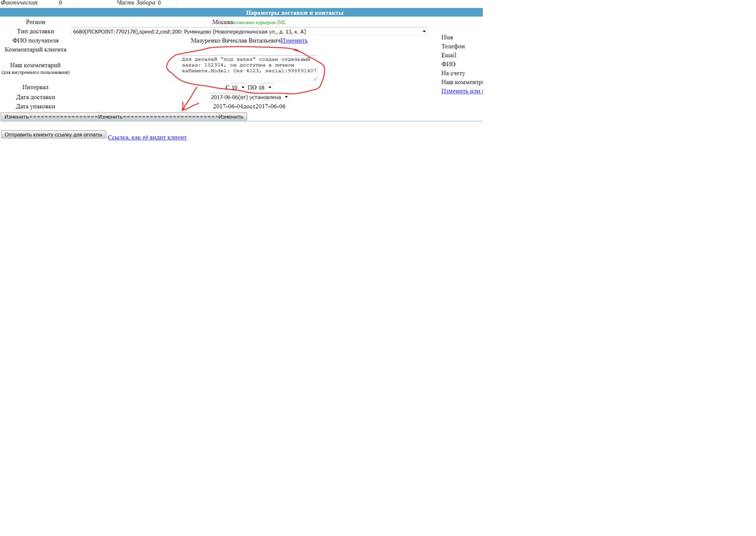Open the delivery date dropdown 2017-06-06(вт)
756x536 pixels.
point(249,97)
